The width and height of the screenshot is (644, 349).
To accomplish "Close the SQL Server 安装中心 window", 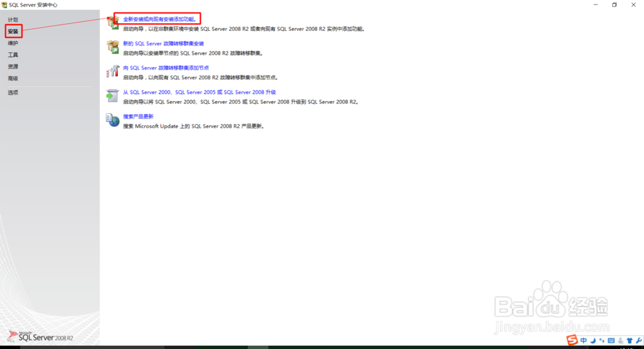I will [633, 5].
